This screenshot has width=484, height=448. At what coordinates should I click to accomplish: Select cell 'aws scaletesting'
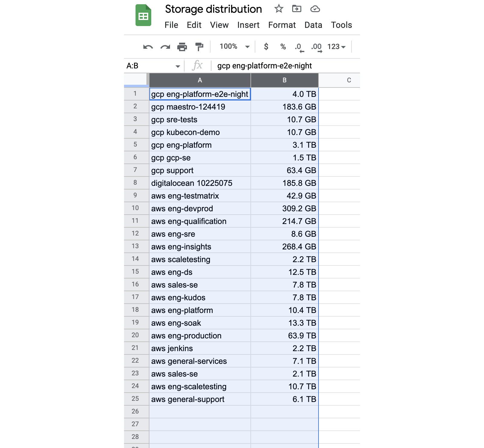coord(200,259)
